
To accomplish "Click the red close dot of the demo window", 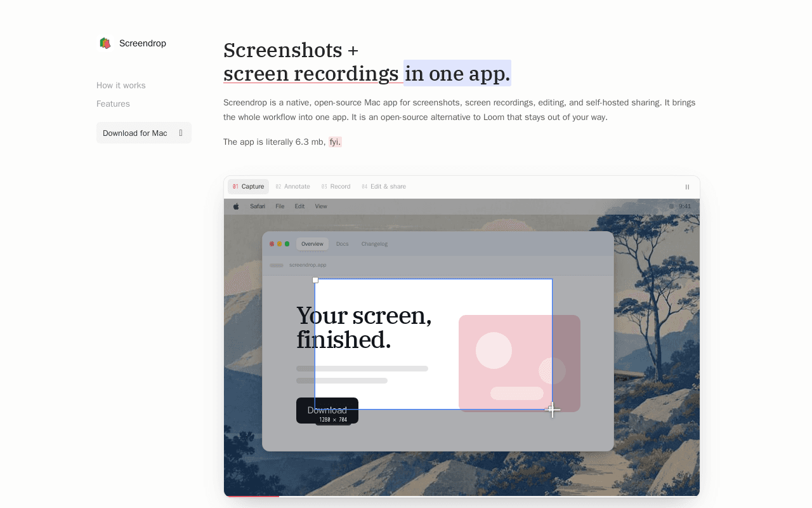I will point(272,244).
